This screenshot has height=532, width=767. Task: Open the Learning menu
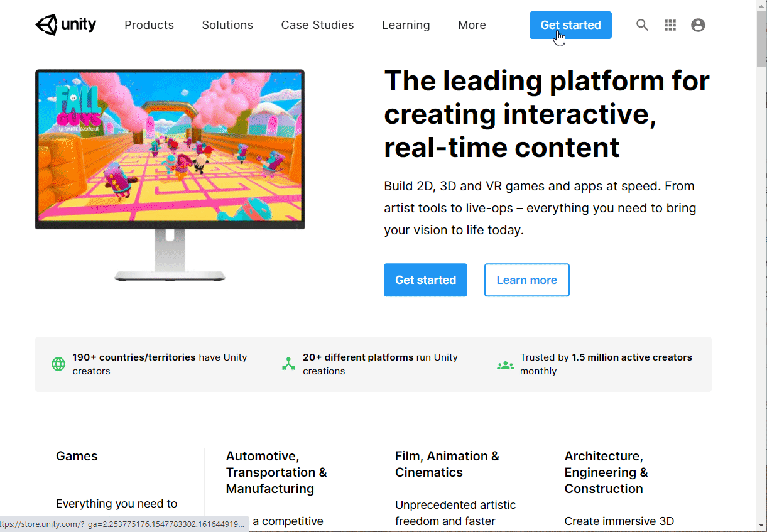[406, 25]
